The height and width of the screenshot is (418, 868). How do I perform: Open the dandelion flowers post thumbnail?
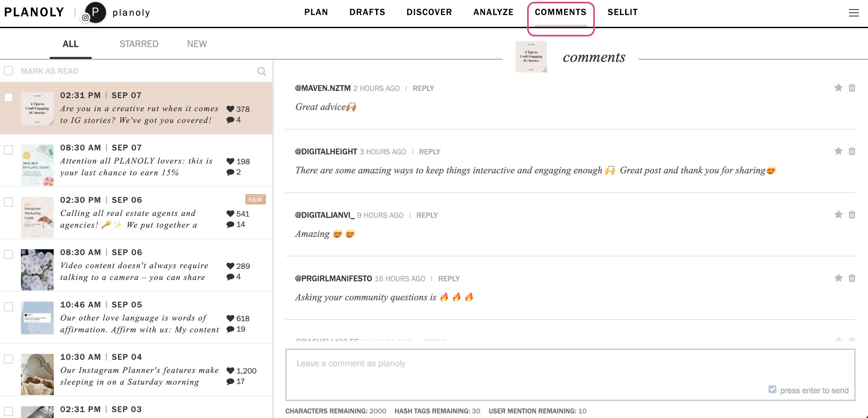(37, 270)
